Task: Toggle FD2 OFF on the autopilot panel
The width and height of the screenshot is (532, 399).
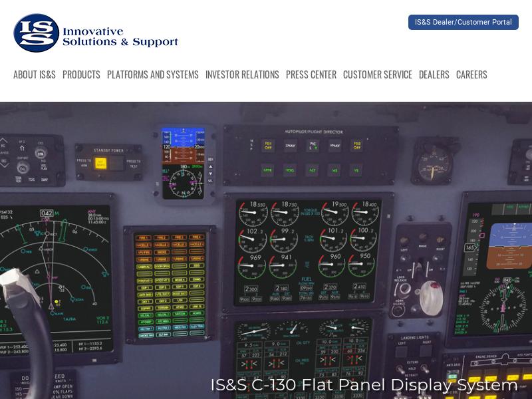Action: coord(356,146)
